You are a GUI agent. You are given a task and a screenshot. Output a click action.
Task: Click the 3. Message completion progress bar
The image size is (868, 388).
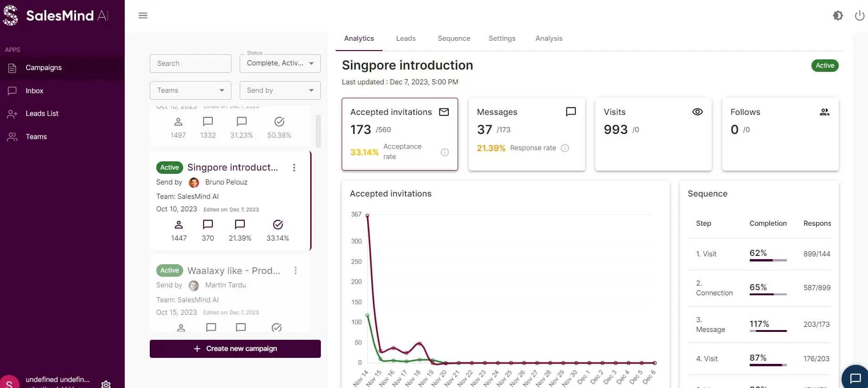coord(768,331)
